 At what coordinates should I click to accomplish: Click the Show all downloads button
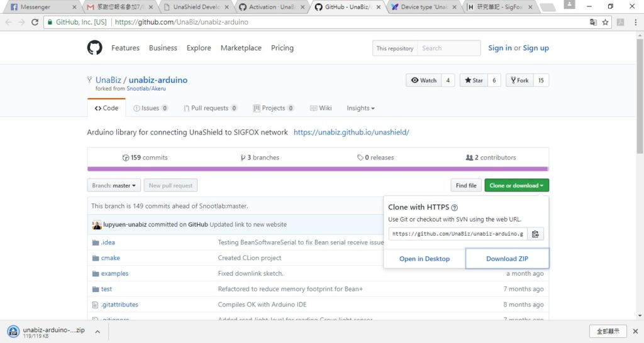(x=608, y=331)
